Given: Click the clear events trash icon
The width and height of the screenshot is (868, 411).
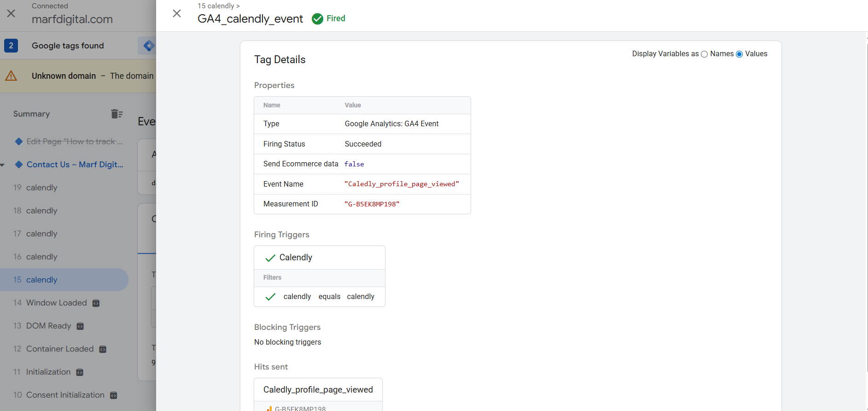Looking at the screenshot, I should 117,114.
